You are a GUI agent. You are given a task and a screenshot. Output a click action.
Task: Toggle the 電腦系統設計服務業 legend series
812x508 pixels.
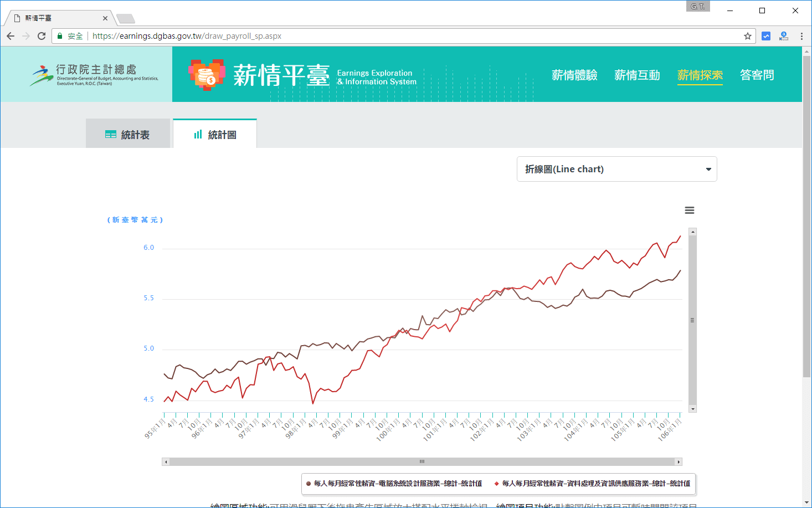(x=394, y=484)
